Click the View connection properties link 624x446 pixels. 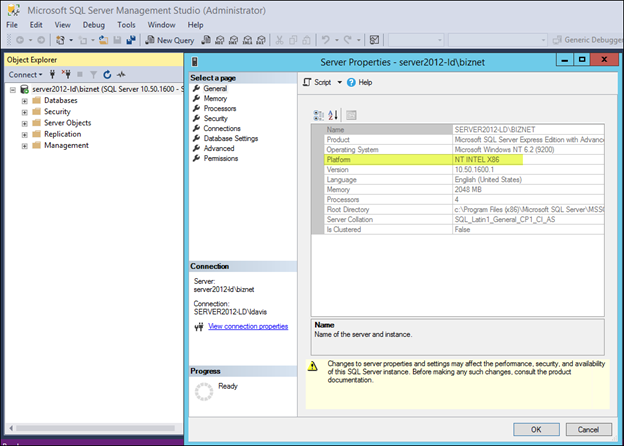click(x=248, y=326)
